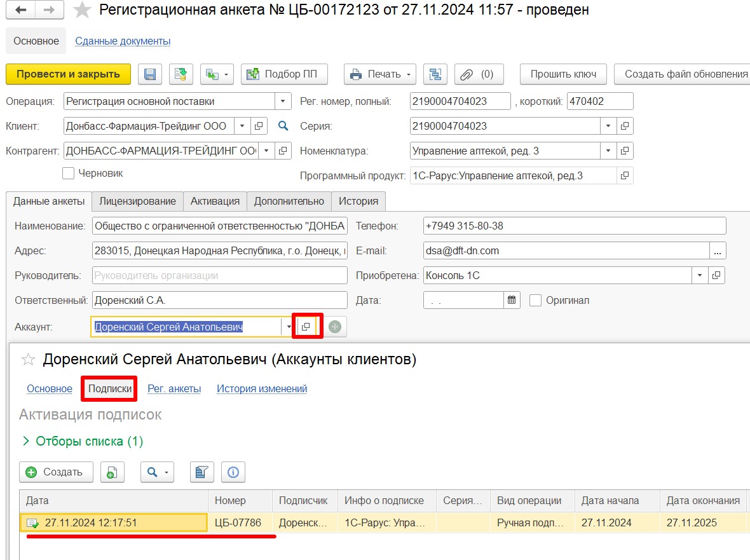
Task: Expand the Операция dropdown
Action: pyautogui.click(x=283, y=101)
